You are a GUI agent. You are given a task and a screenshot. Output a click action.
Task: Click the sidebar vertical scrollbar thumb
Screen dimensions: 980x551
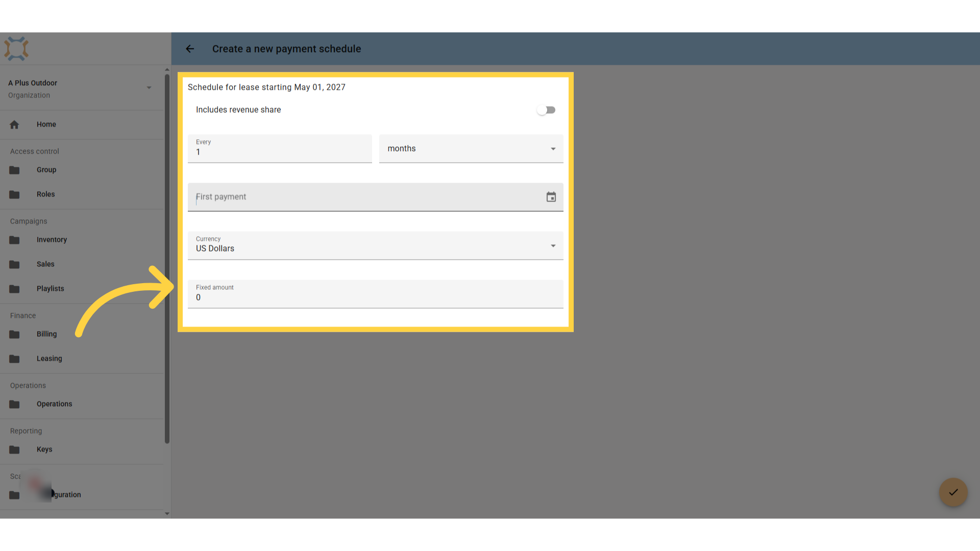167,259
